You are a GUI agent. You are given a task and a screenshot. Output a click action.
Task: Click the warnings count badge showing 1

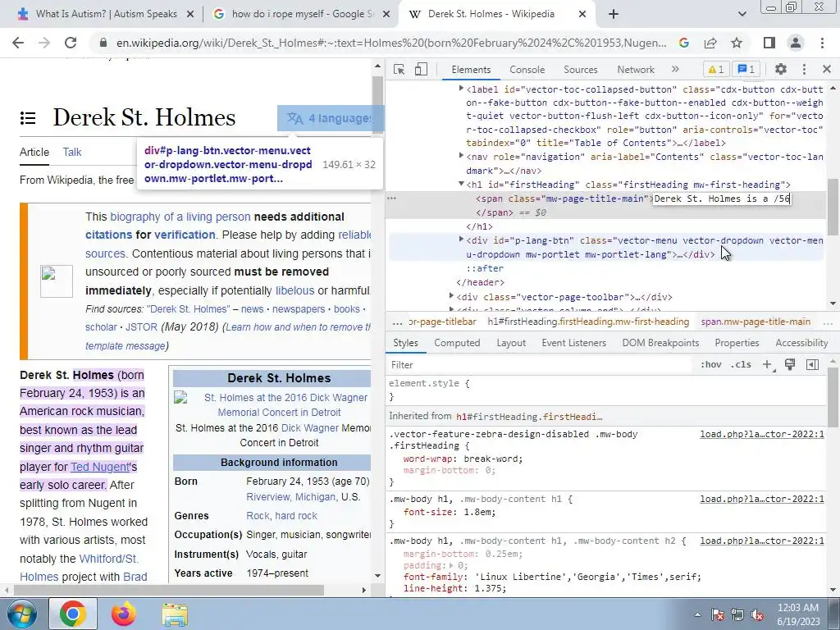(x=715, y=69)
